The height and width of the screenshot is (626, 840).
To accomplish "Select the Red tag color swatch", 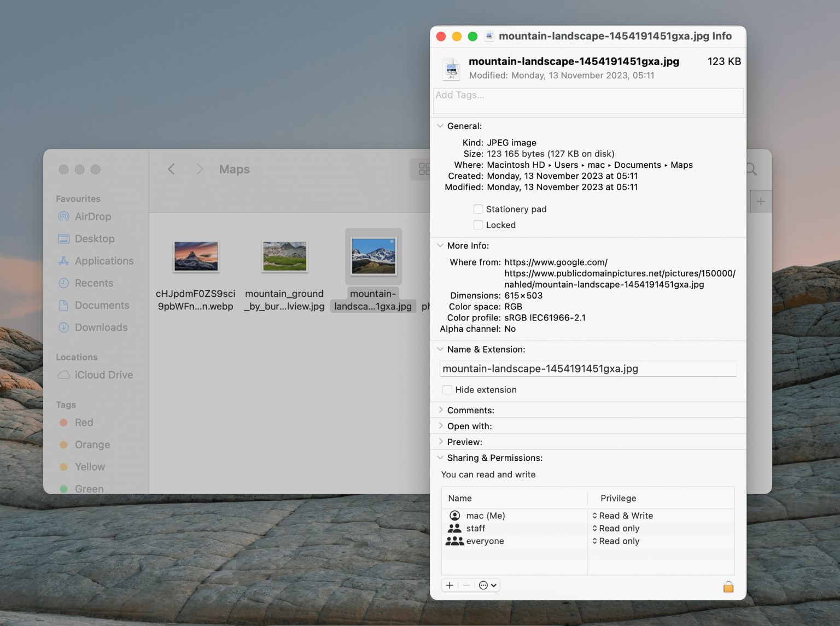I will (65, 423).
